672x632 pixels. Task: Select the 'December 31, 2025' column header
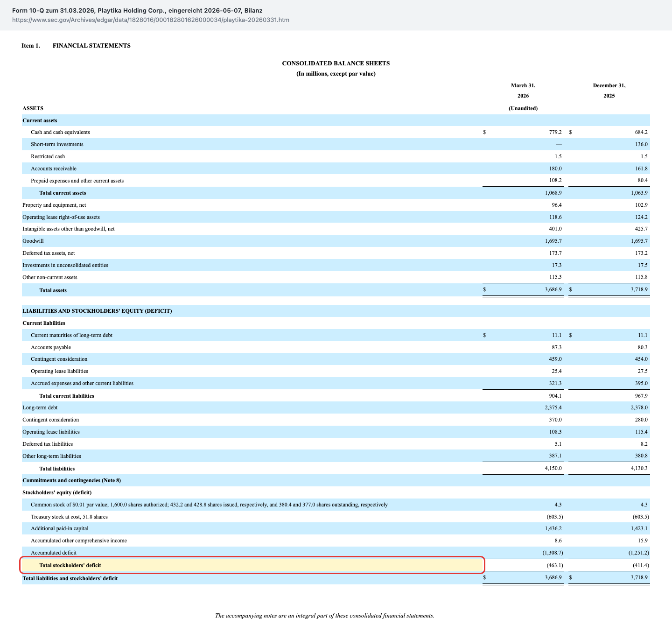click(609, 91)
